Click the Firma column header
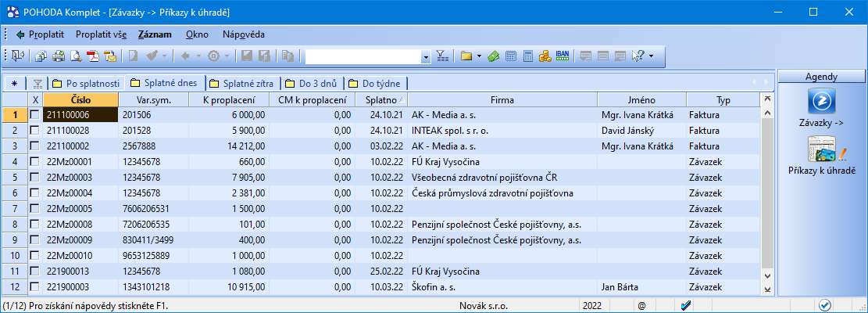 502,99
